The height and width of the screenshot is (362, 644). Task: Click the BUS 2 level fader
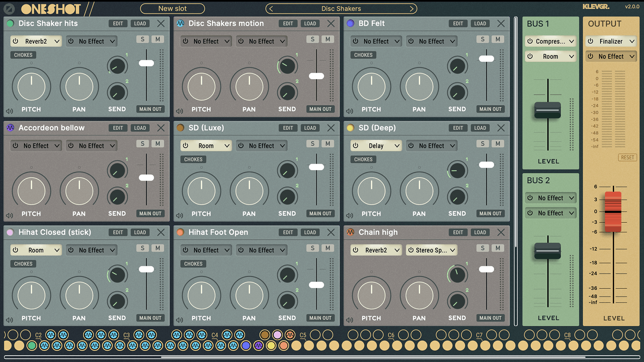point(547,250)
